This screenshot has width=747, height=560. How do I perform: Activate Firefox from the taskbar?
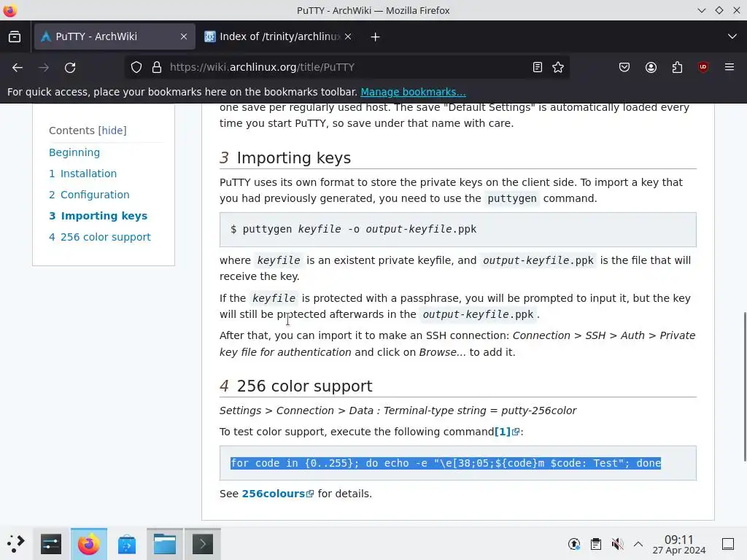pos(88,544)
